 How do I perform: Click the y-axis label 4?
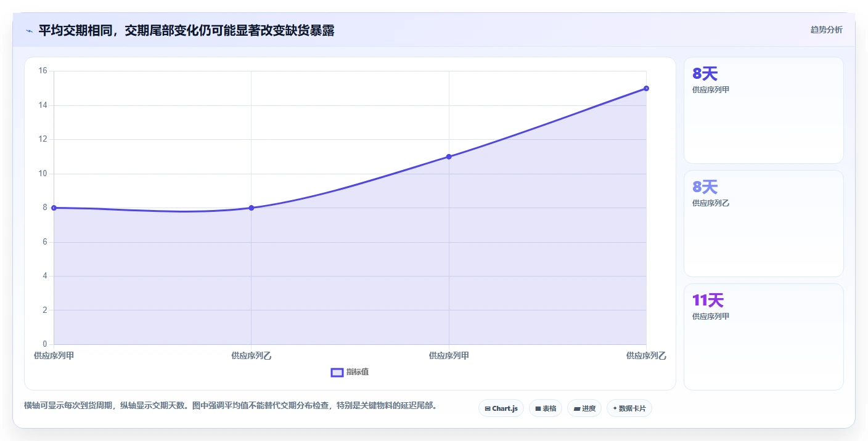point(44,276)
